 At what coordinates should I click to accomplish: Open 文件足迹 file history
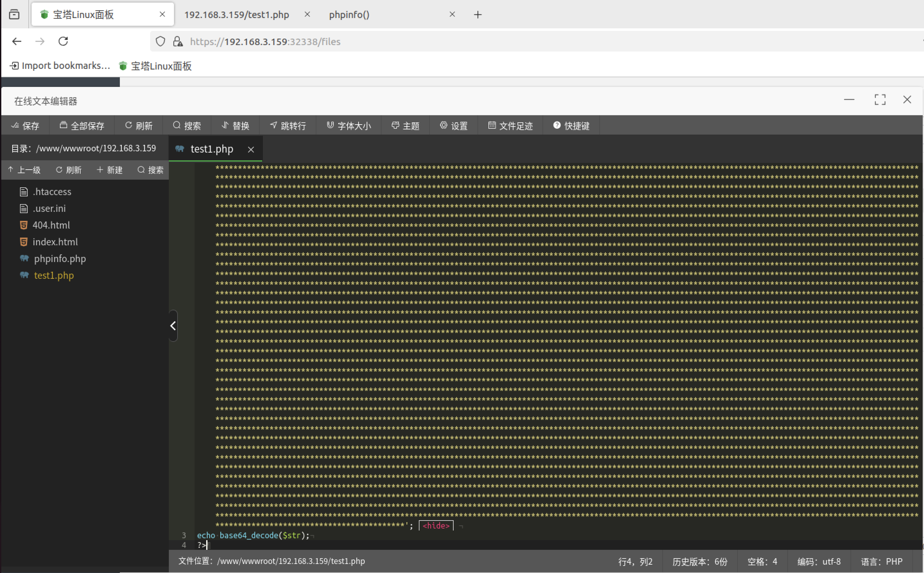pos(510,126)
